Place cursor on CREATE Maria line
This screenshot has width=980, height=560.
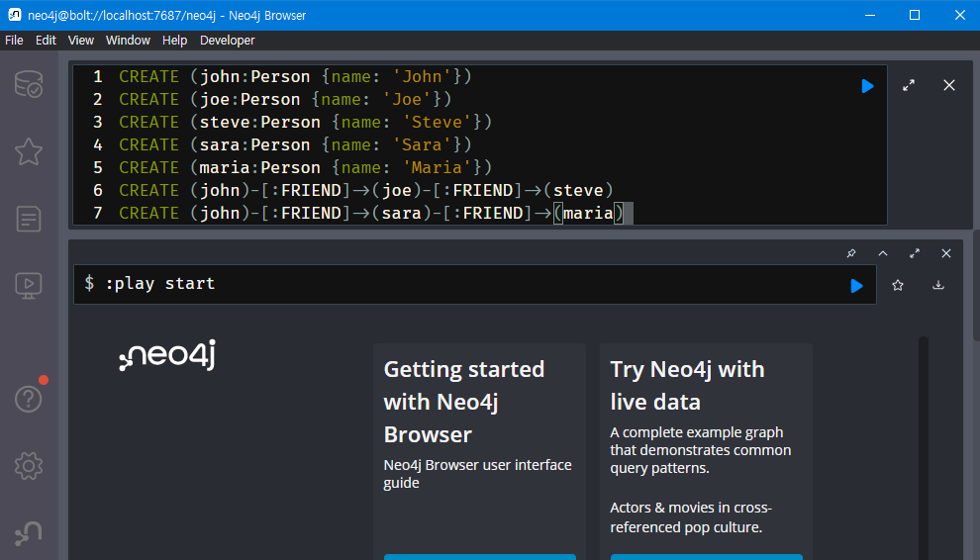305,167
